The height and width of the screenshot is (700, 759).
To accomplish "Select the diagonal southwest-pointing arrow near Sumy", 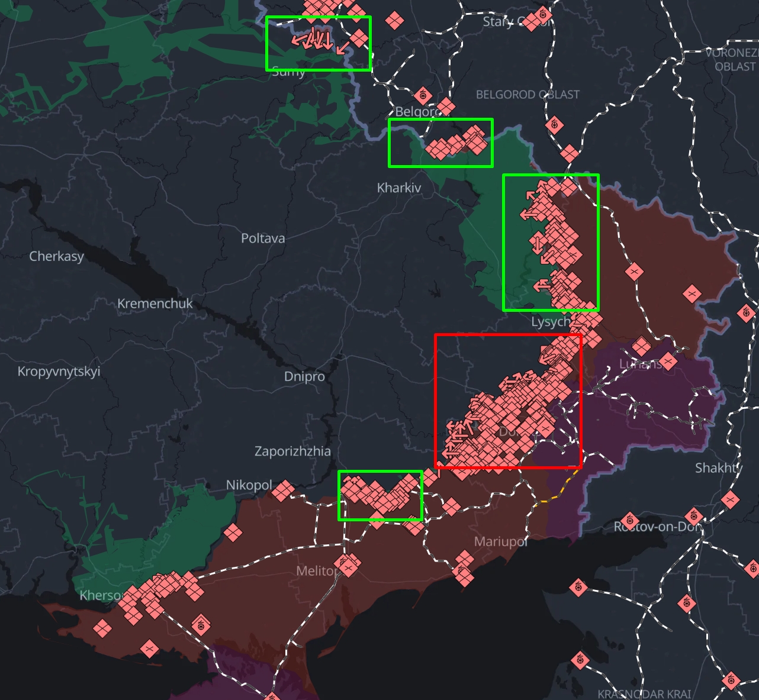I will pos(342,47).
